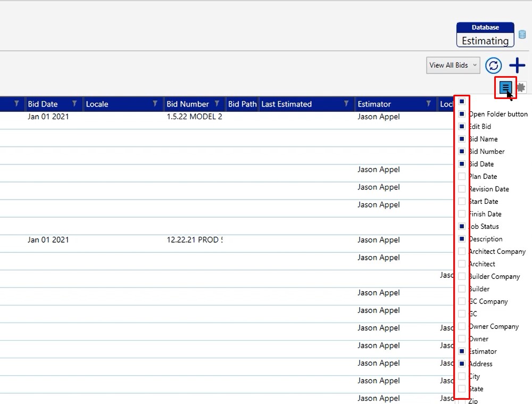
Task: Open the View All Bids dropdown
Action: click(x=453, y=65)
